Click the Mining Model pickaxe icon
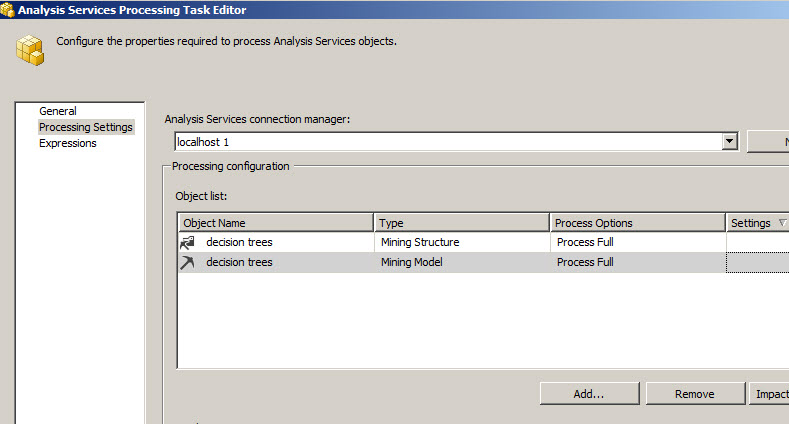 tap(187, 263)
